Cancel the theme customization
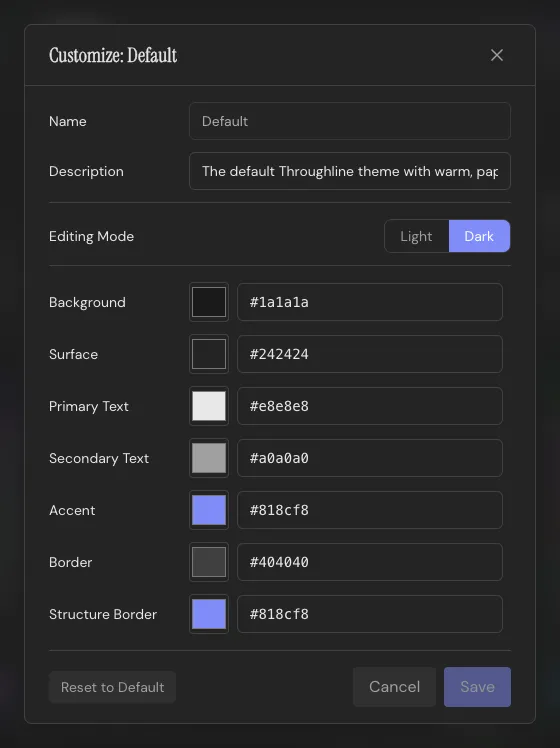The image size is (560, 748). 394,687
